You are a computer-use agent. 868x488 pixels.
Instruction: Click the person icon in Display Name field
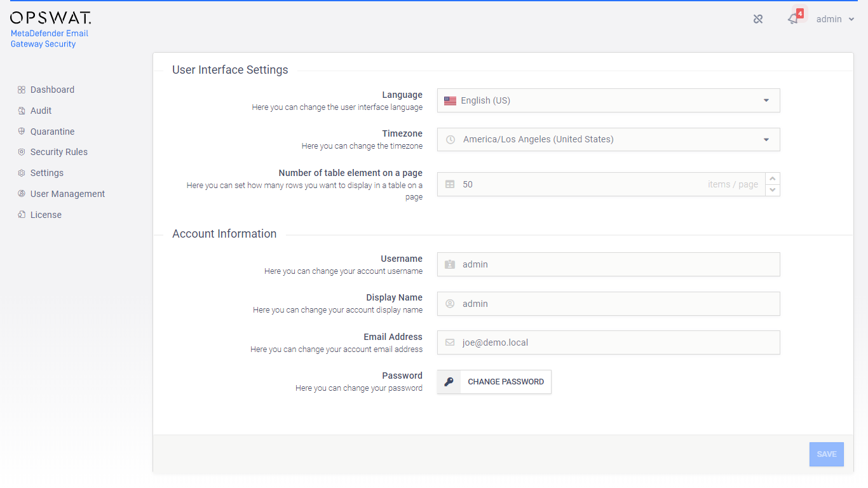point(450,304)
